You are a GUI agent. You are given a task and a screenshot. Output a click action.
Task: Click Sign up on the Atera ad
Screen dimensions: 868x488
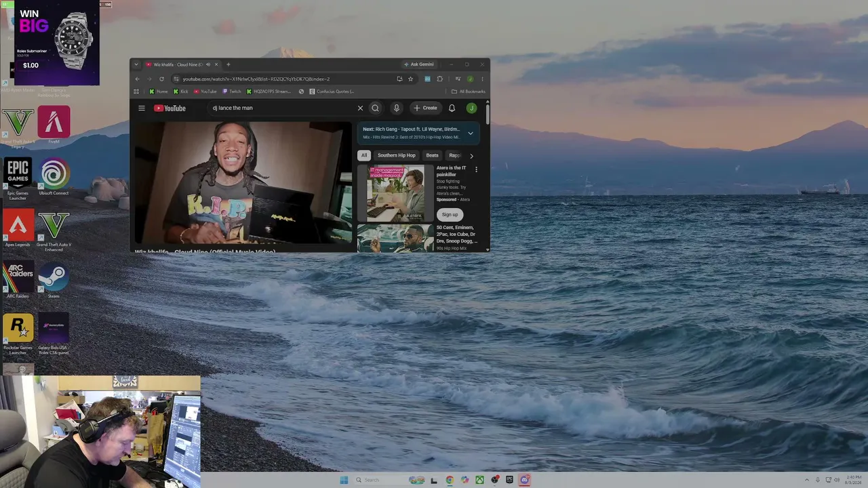click(x=450, y=214)
